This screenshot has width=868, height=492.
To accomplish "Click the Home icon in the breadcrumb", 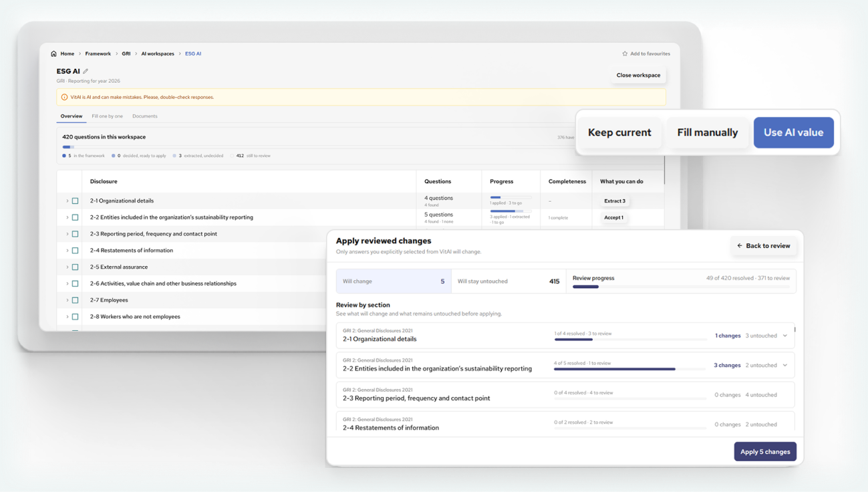I will (x=53, y=53).
